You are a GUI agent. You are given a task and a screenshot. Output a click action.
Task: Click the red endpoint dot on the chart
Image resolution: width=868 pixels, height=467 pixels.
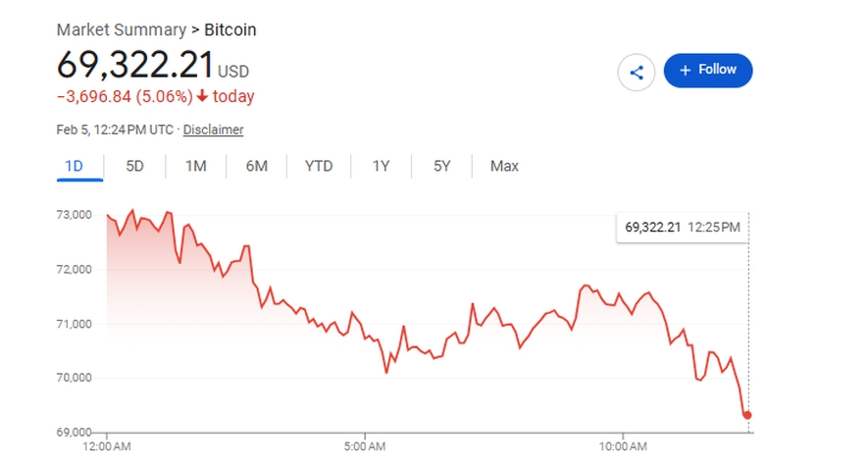click(x=747, y=415)
